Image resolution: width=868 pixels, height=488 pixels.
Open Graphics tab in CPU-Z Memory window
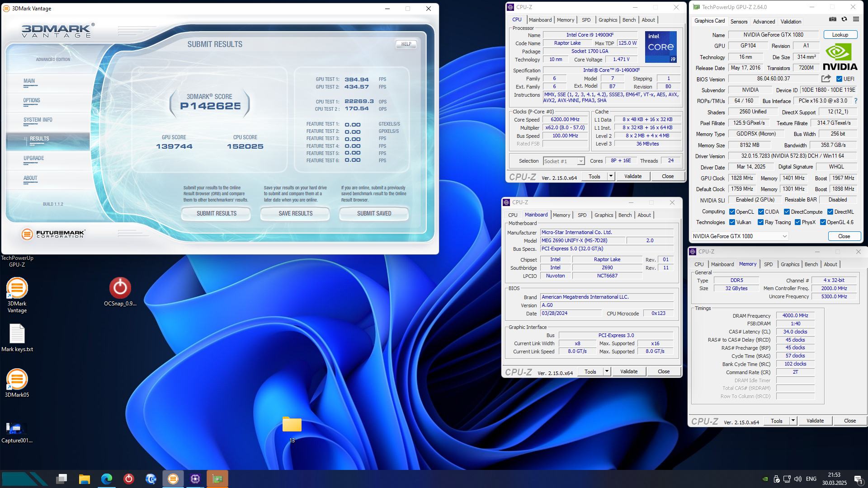[x=790, y=264]
